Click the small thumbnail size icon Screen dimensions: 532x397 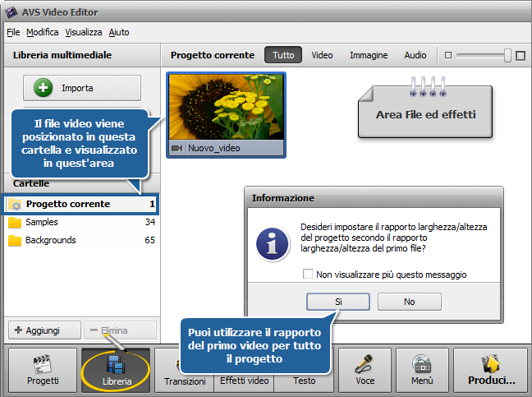(448, 55)
